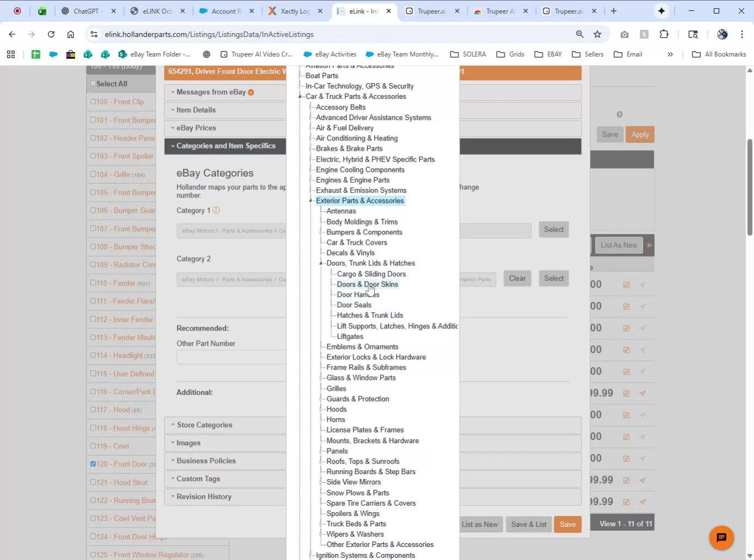The image size is (754, 560).
Task: Open a new browser tab with plus icon
Action: 614,11
